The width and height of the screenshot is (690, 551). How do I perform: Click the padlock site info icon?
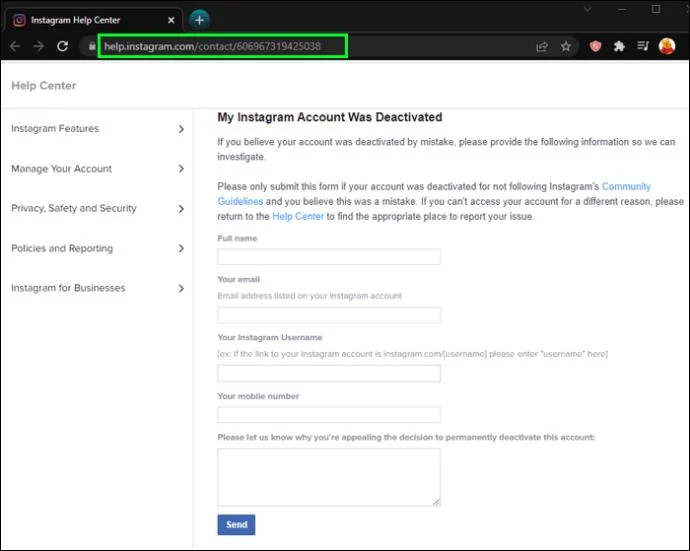click(92, 46)
